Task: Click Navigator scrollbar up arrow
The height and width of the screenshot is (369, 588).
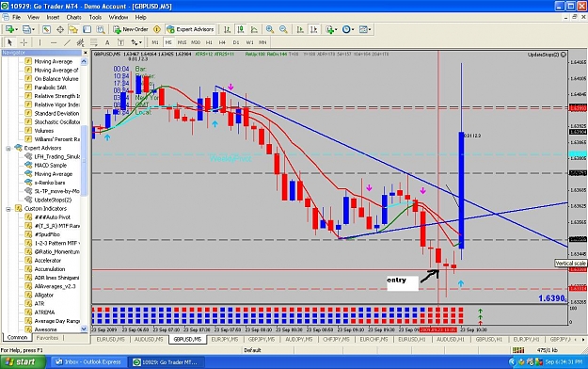Action: pyautogui.click(x=84, y=61)
